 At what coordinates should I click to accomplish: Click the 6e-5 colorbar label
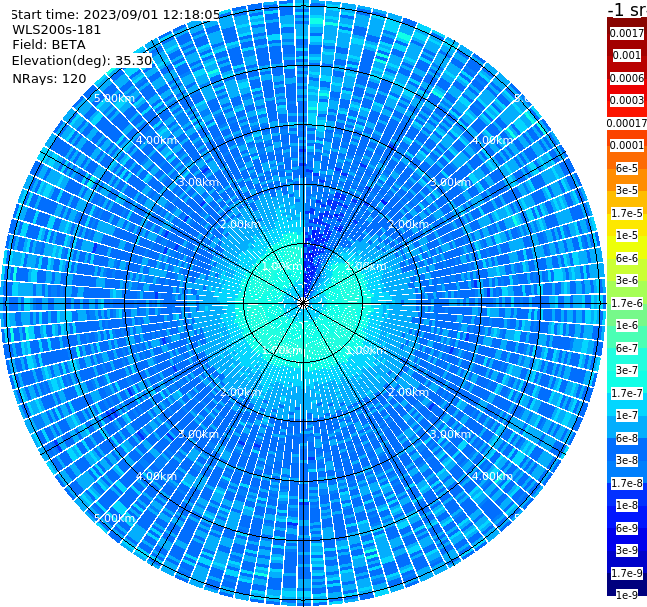(x=627, y=168)
